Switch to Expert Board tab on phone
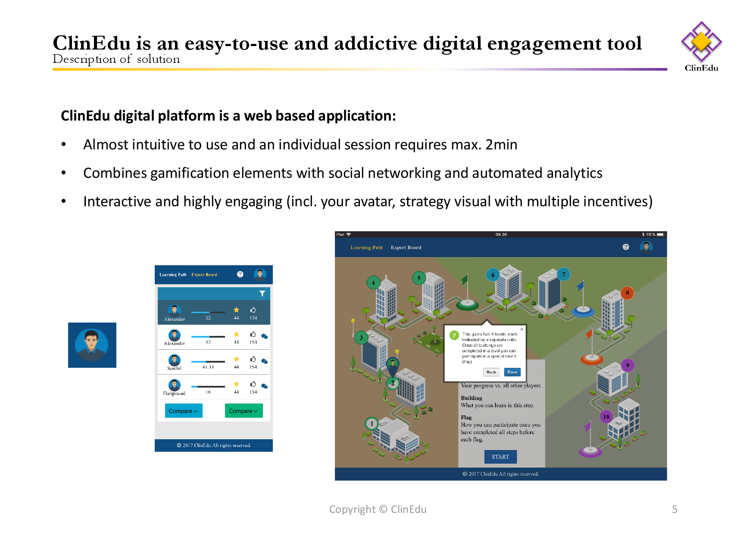756x534 pixels. 204,274
